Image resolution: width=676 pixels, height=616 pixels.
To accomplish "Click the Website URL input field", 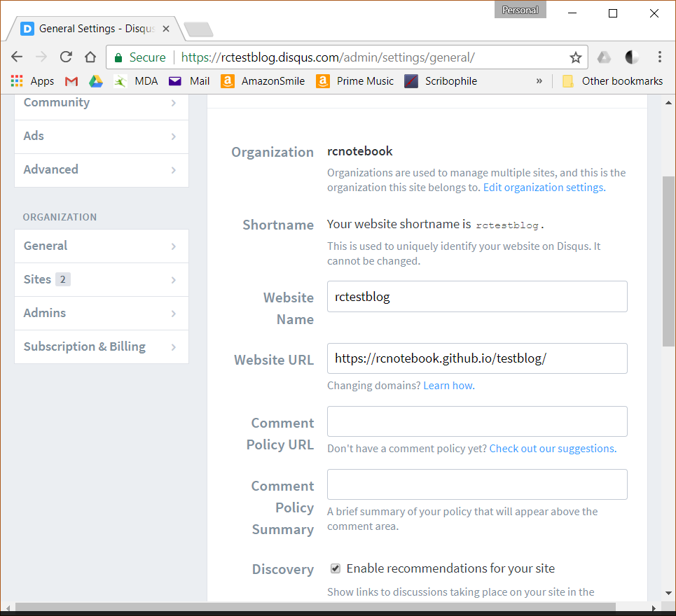I will [x=476, y=358].
